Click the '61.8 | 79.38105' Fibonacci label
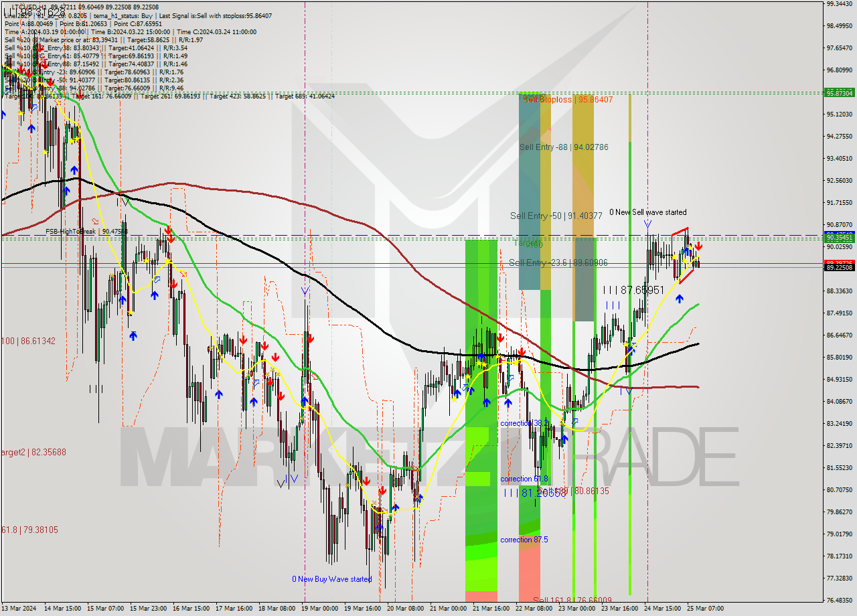Image resolution: width=857 pixels, height=616 pixels. tap(29, 530)
